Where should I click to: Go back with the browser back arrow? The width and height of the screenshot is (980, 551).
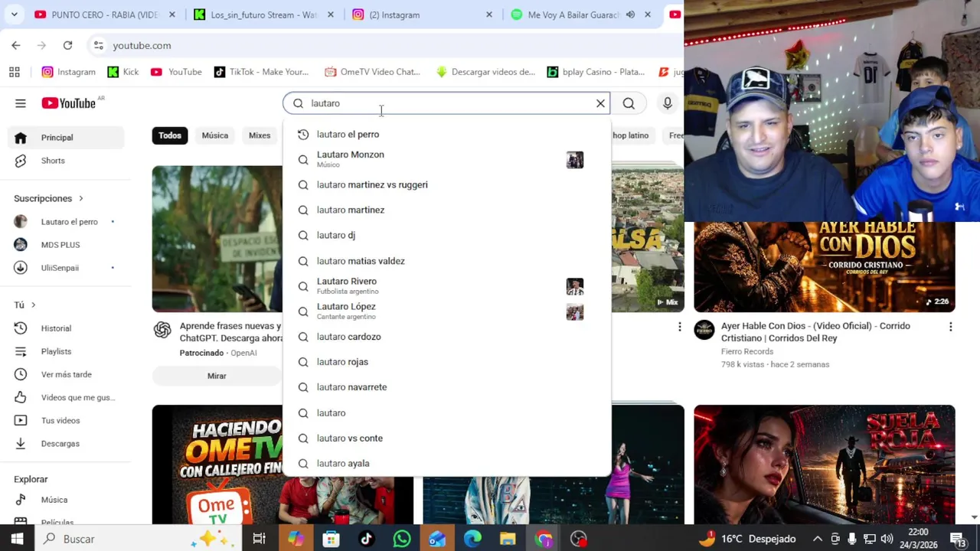[x=16, y=45]
